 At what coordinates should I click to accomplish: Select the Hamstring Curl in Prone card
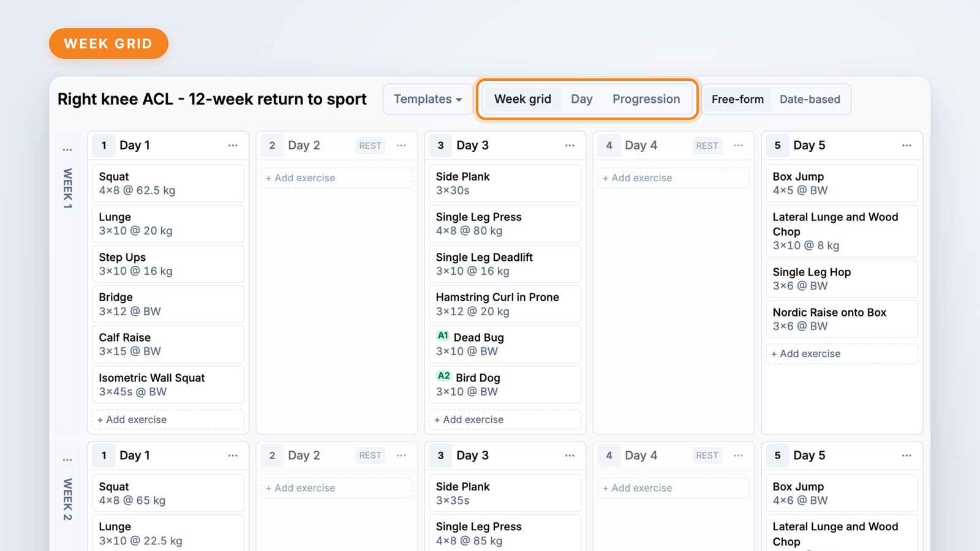point(505,304)
